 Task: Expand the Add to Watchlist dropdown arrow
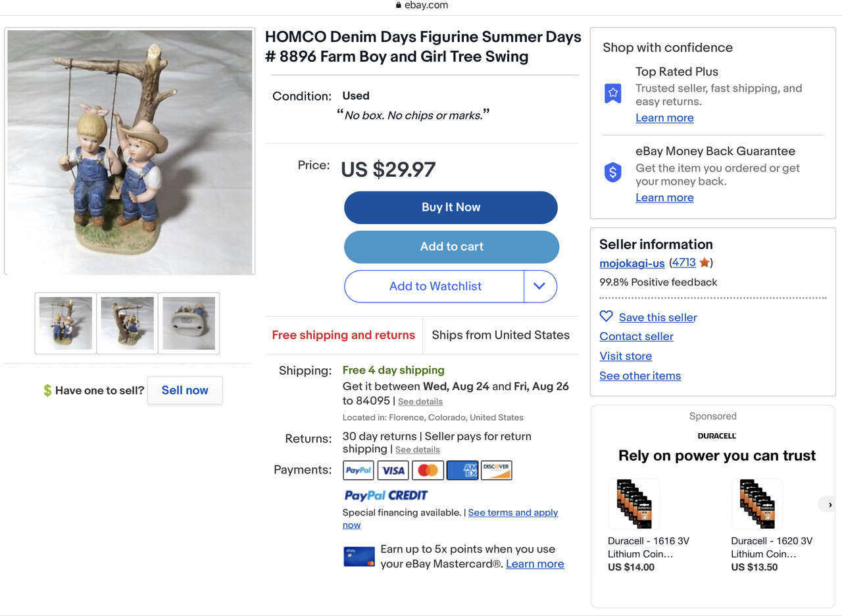539,286
